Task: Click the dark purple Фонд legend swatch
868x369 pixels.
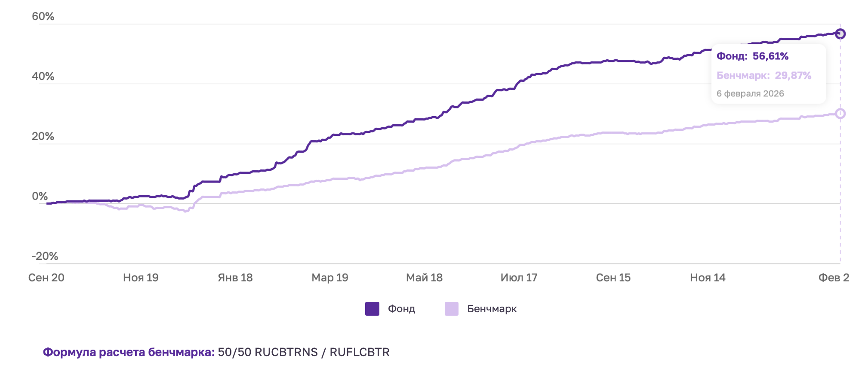Action: click(372, 309)
